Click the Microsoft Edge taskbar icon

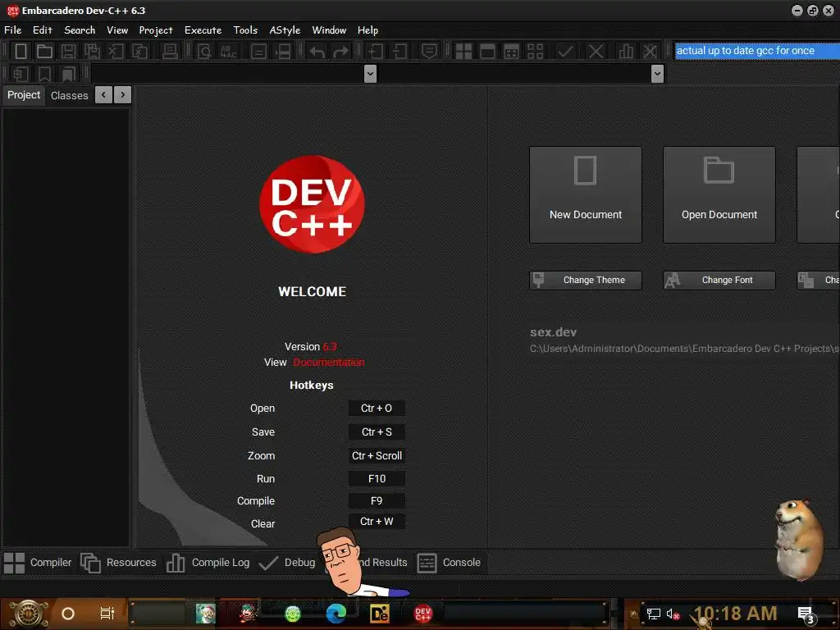point(336,614)
